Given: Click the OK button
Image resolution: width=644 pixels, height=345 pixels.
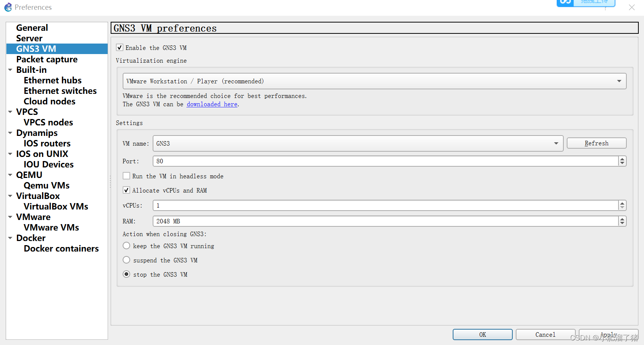Looking at the screenshot, I should pyautogui.click(x=482, y=334).
